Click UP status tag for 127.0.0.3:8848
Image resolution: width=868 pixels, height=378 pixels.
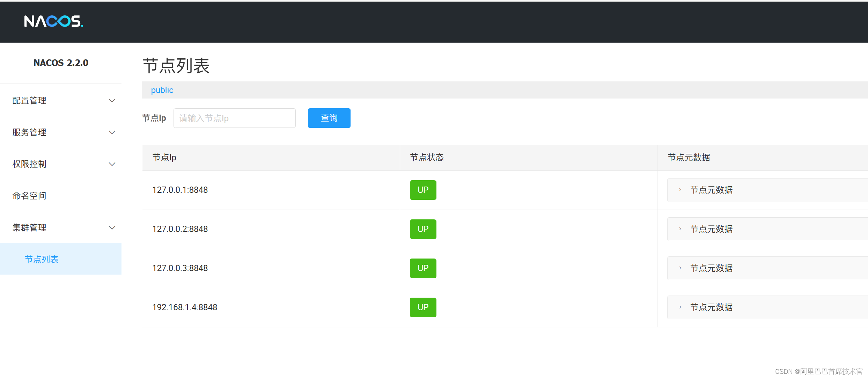[423, 268]
